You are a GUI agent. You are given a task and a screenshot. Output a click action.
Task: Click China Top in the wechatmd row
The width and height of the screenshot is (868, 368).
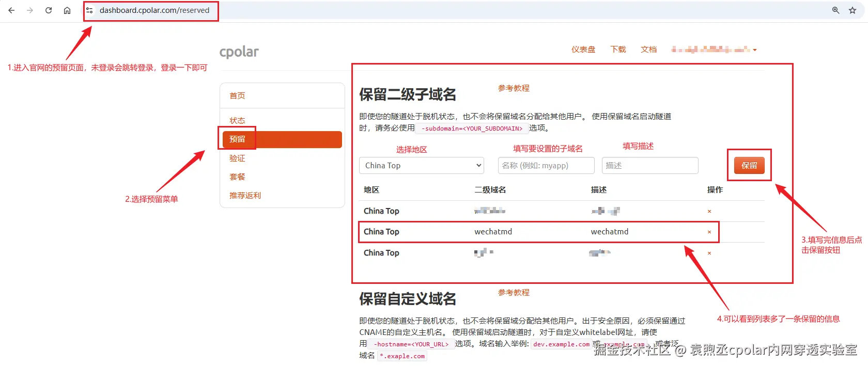click(x=381, y=232)
